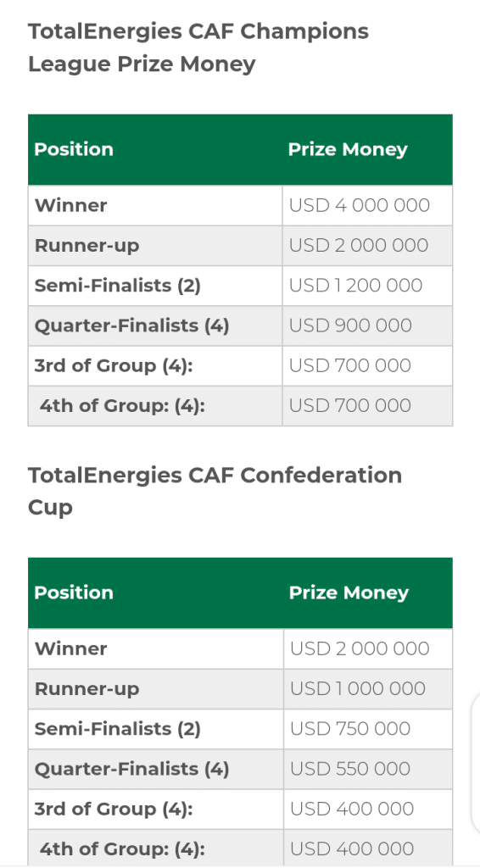480x868 pixels.
Task: Select the Position header in Champions League table
Action: click(x=74, y=149)
